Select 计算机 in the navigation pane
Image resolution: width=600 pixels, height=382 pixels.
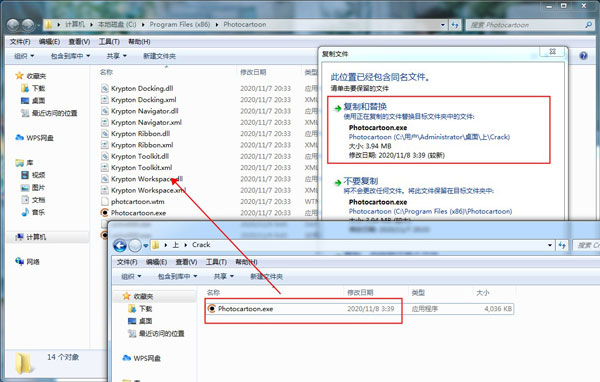31,237
